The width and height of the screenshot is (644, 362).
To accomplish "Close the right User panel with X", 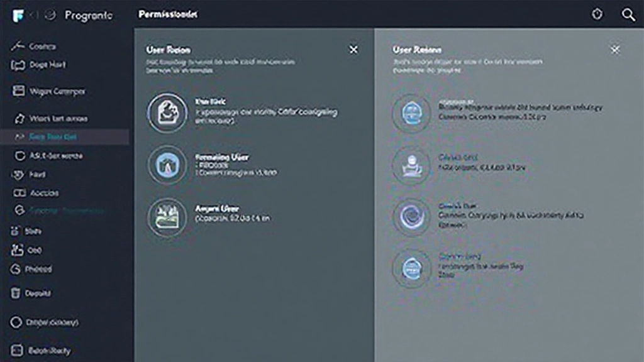I will click(615, 50).
